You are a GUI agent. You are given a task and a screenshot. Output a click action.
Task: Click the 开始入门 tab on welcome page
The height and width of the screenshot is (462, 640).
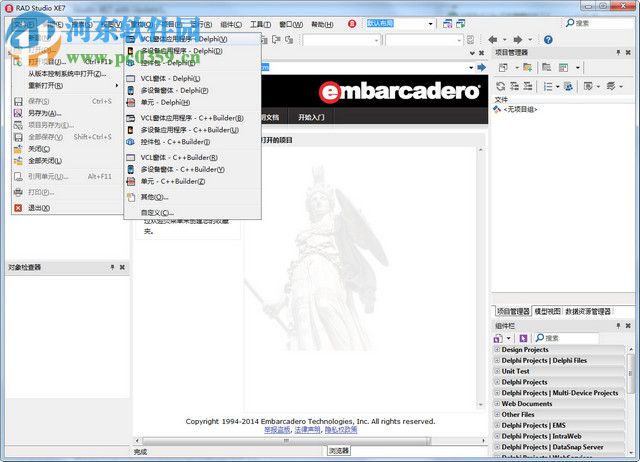pos(311,117)
